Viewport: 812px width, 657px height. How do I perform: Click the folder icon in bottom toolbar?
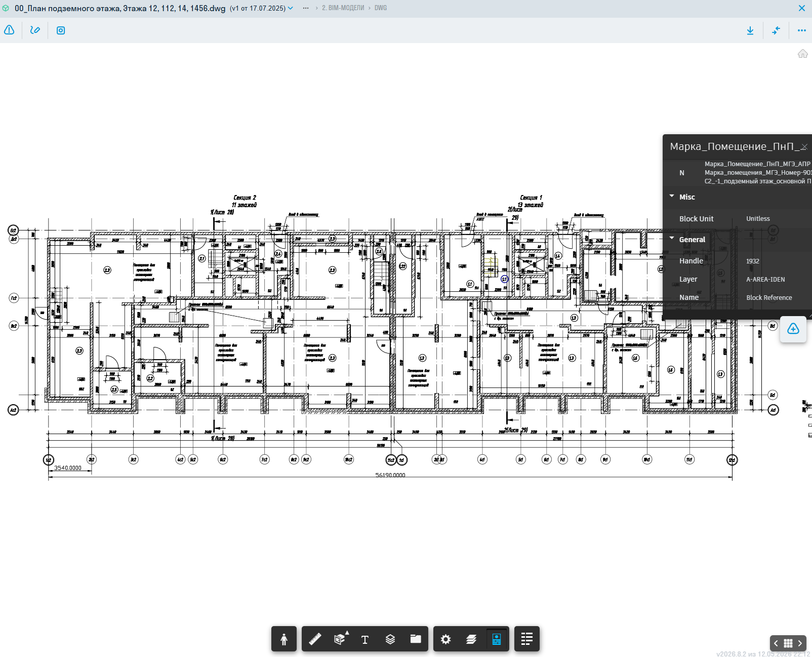[x=416, y=639]
